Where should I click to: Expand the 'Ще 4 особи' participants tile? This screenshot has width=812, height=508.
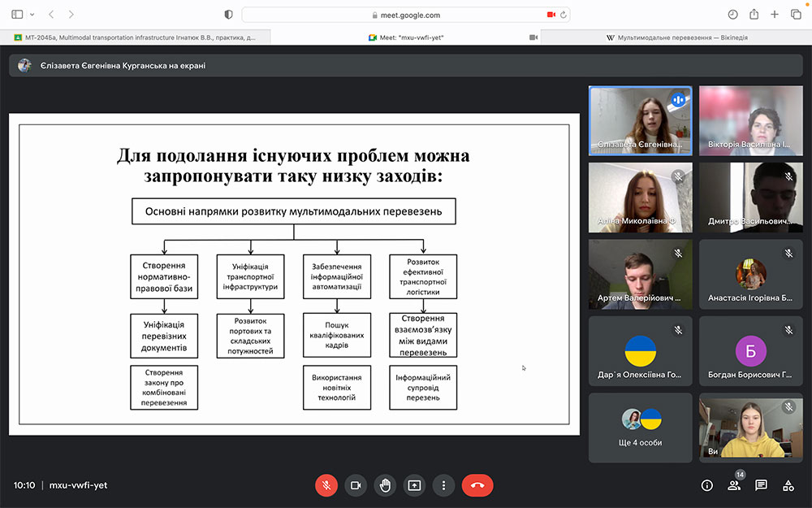tap(641, 428)
